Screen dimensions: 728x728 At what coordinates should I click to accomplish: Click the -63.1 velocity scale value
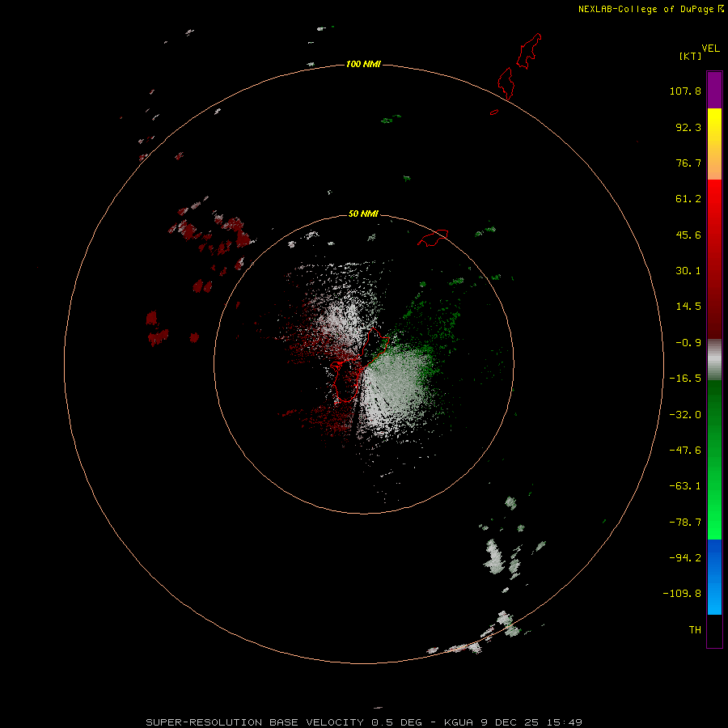click(x=685, y=486)
